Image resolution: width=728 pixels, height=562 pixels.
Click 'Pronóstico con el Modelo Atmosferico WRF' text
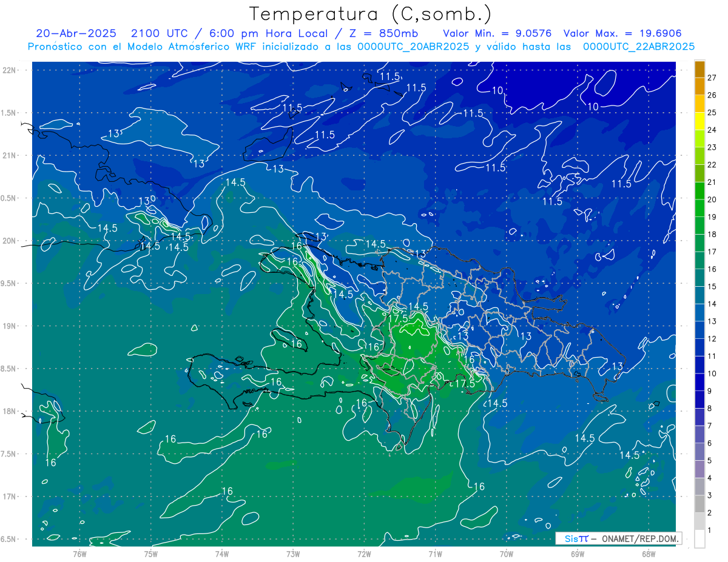[x=143, y=47]
